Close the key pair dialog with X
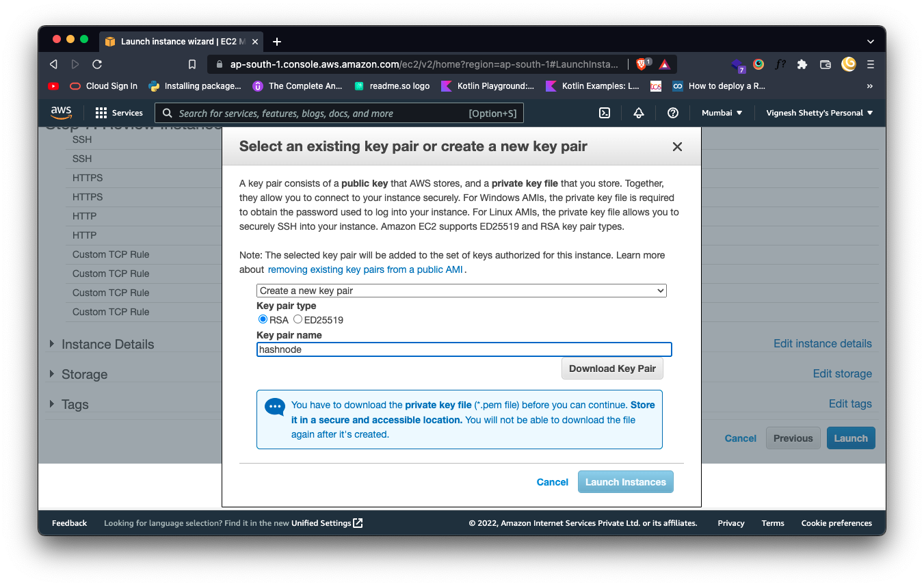 677,146
